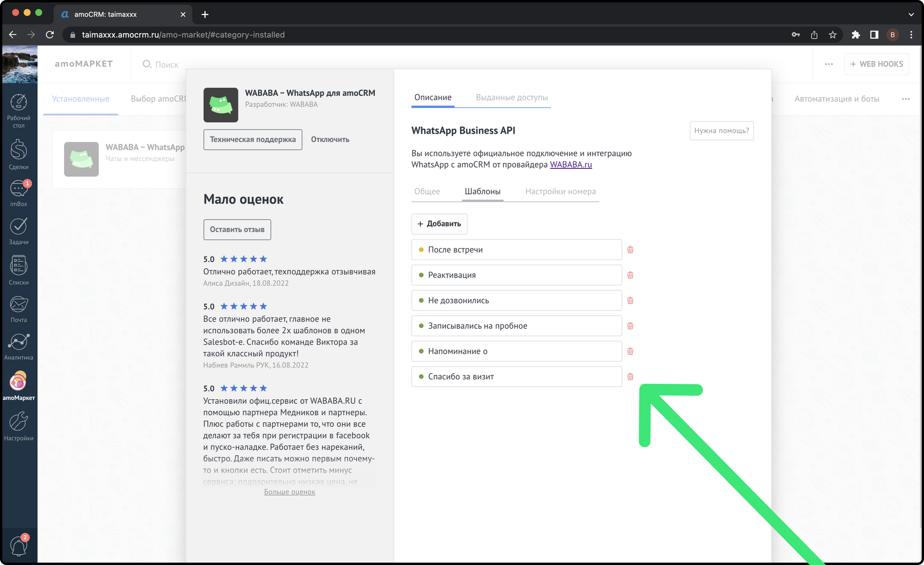Image resolution: width=924 pixels, height=565 pixels.
Task: Click Оставить отзыв button
Action: [x=237, y=229]
